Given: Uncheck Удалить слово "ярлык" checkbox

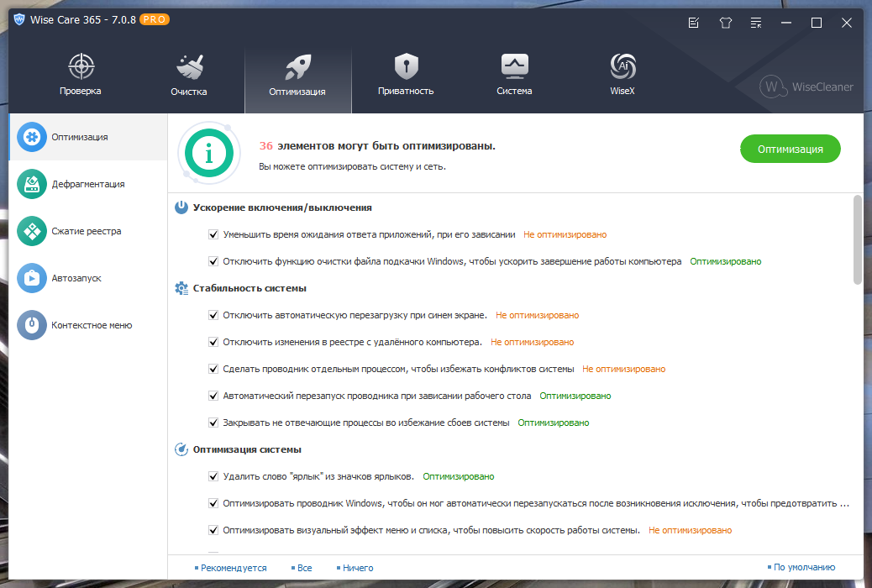Looking at the screenshot, I should tap(213, 477).
